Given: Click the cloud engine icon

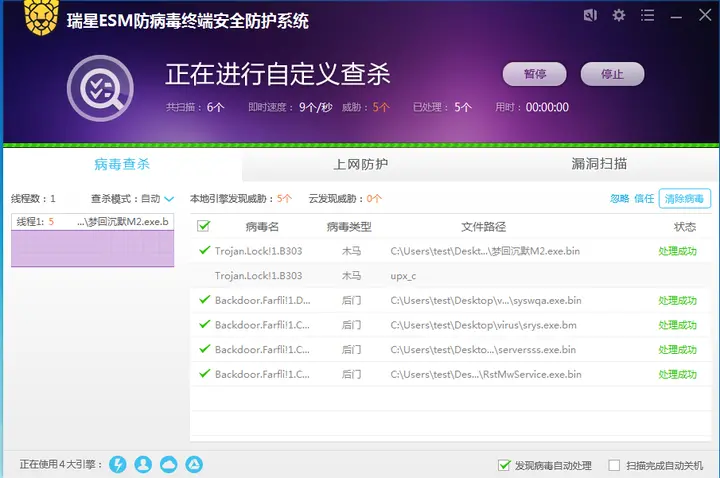Looking at the screenshot, I should pyautogui.click(x=169, y=464).
